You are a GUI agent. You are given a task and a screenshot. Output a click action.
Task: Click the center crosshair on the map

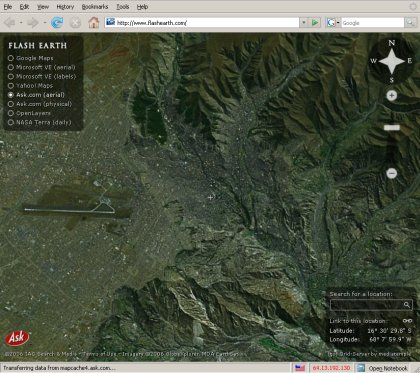(x=210, y=197)
